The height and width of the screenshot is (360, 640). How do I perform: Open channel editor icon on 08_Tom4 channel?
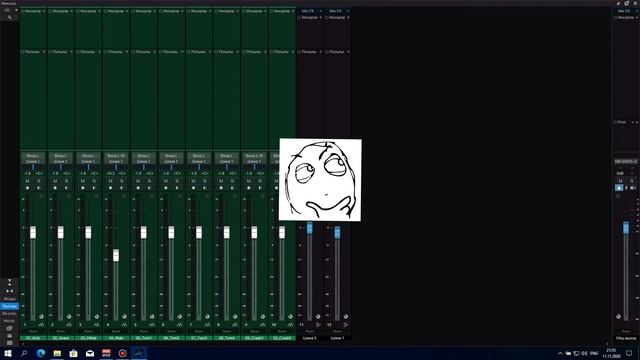coord(235,324)
